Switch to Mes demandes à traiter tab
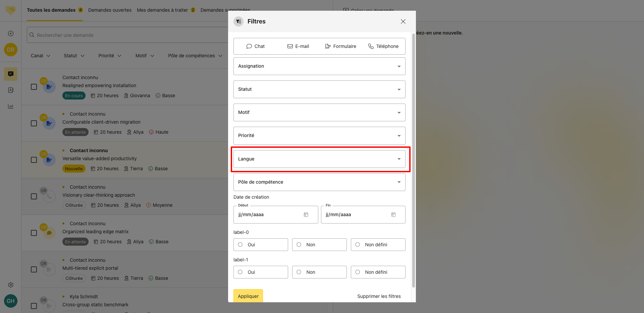This screenshot has width=644, height=313. (x=162, y=10)
